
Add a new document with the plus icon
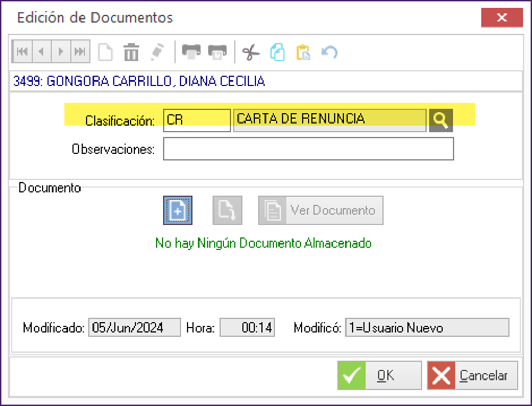[x=177, y=210]
